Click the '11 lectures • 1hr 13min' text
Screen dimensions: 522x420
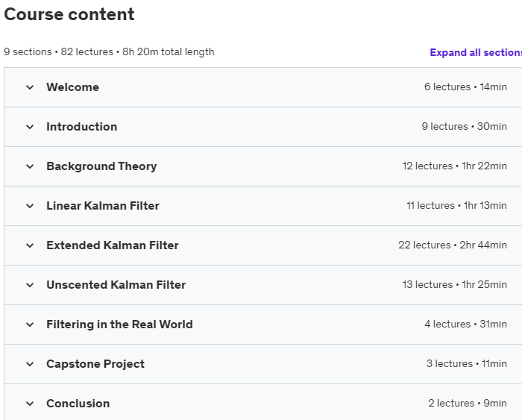[456, 205]
